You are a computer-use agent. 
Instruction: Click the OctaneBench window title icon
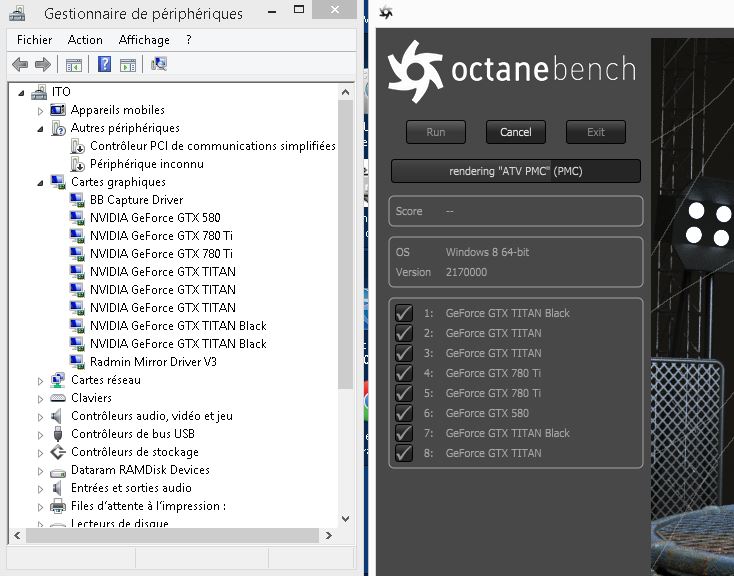coord(386,13)
